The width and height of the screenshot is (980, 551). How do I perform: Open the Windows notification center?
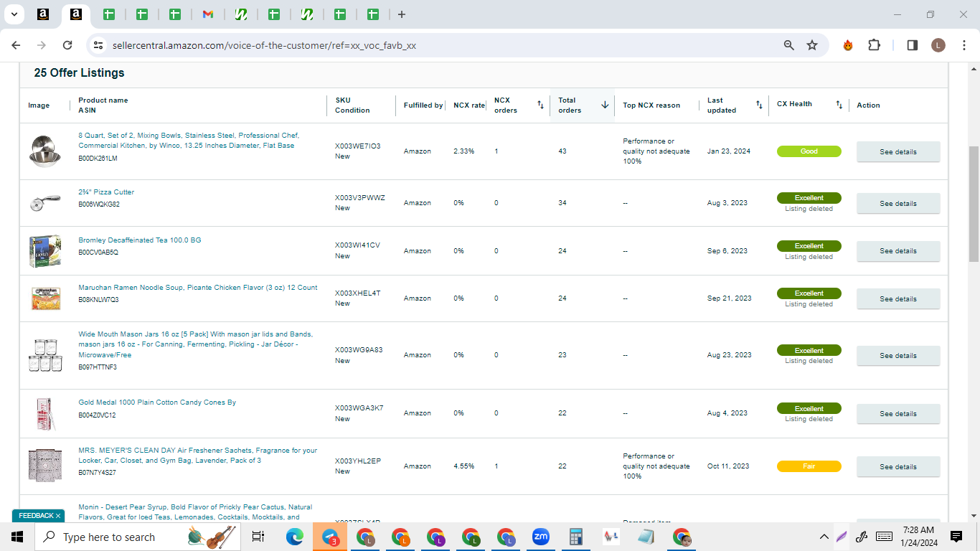[956, 537]
